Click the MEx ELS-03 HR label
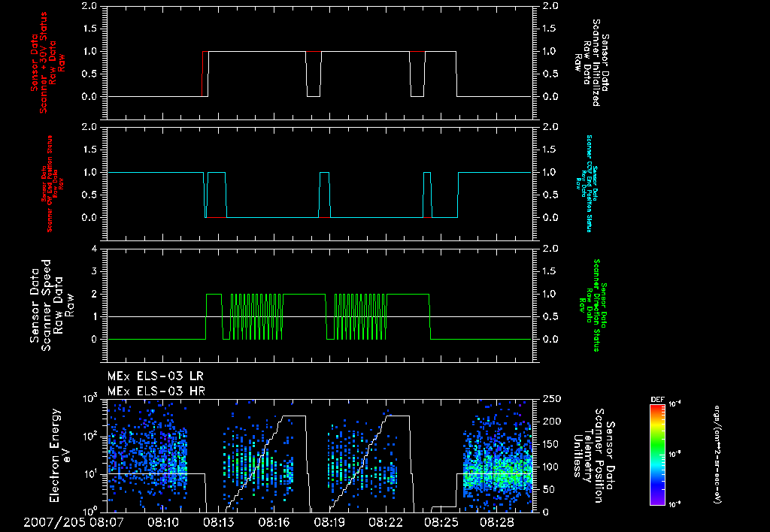 click(156, 391)
